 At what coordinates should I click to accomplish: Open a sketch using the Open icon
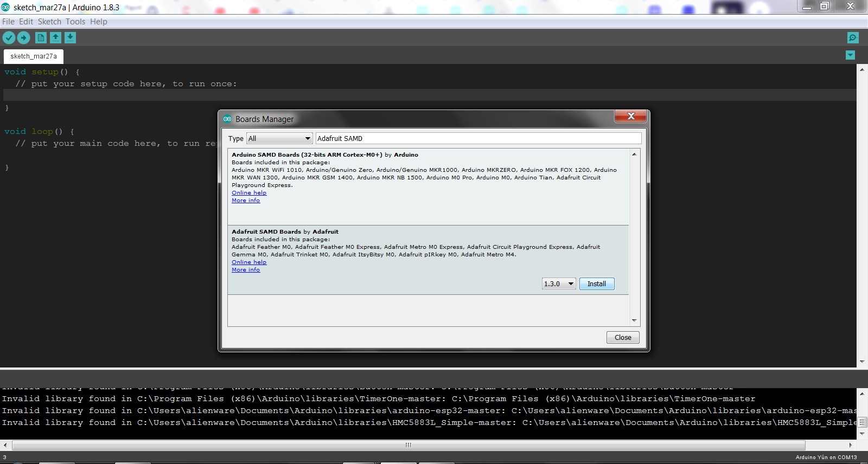pyautogui.click(x=55, y=37)
